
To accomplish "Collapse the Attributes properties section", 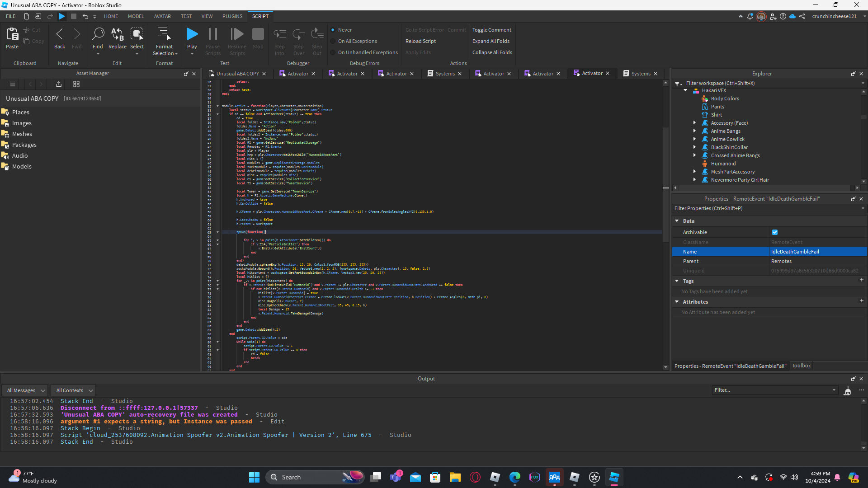I will [677, 302].
